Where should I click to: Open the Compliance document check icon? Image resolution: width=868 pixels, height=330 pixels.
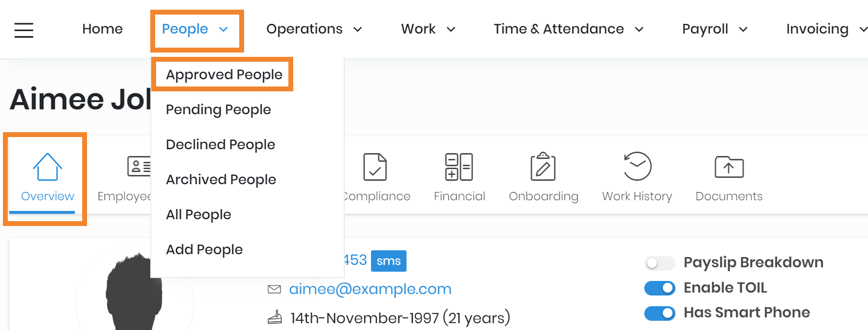pos(375,167)
